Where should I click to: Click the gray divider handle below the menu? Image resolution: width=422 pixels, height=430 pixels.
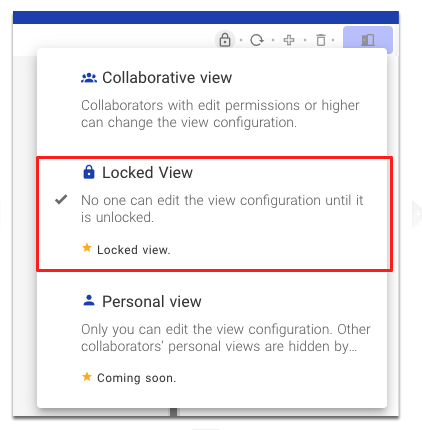(x=173, y=412)
